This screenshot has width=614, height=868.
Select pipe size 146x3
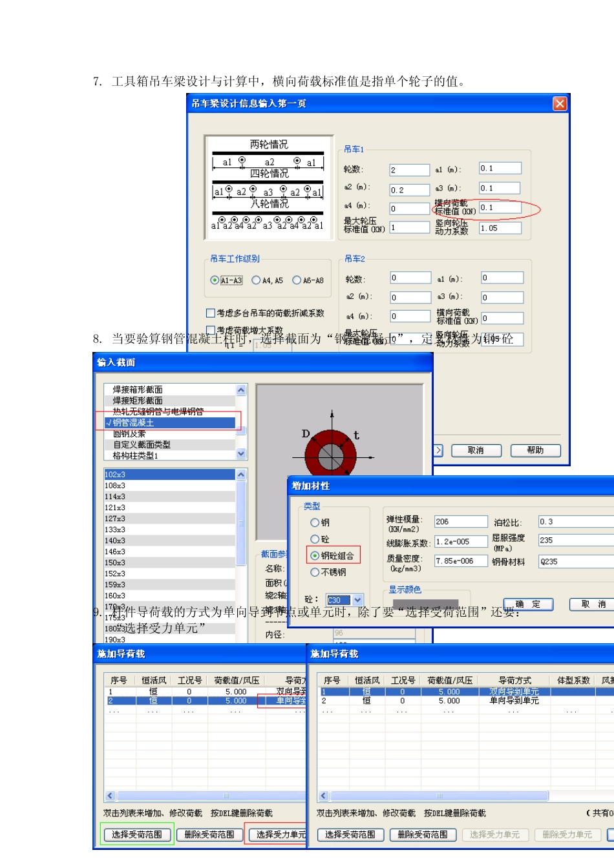[x=169, y=552]
